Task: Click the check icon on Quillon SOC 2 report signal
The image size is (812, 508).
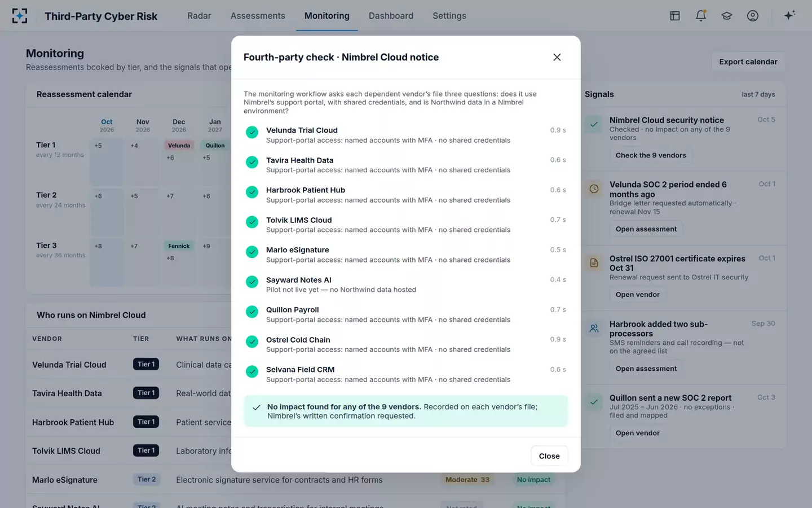Action: coord(594,402)
